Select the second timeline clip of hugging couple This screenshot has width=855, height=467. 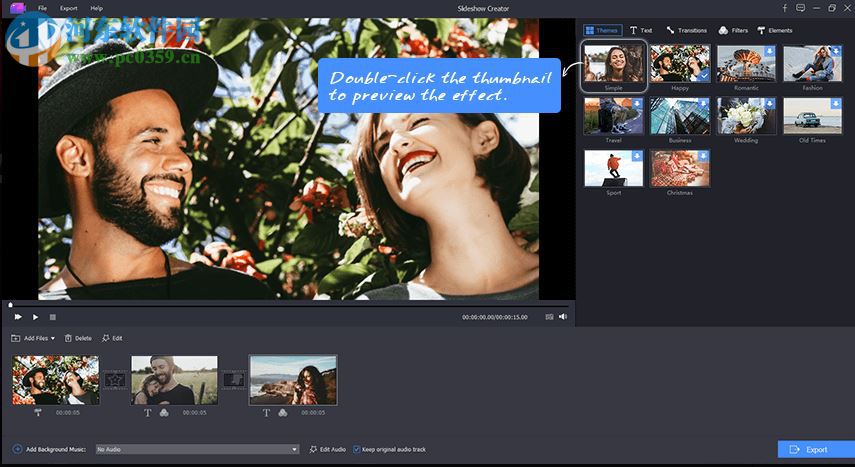pos(174,380)
